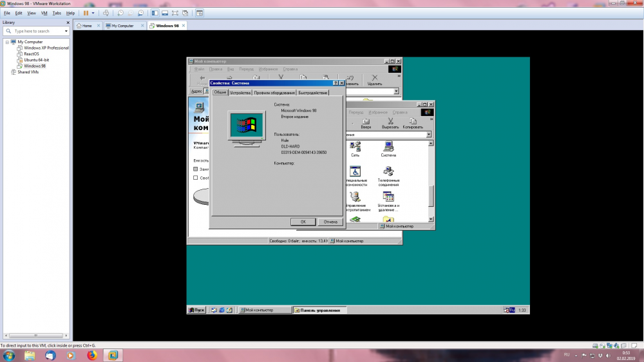Click Control Panel scrollbar down arrow
The image size is (644, 362).
tap(431, 220)
